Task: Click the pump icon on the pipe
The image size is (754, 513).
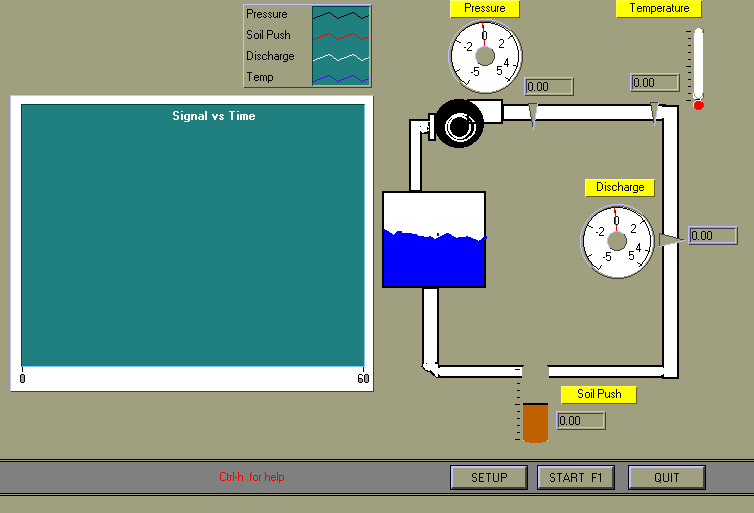Action: [x=460, y=125]
